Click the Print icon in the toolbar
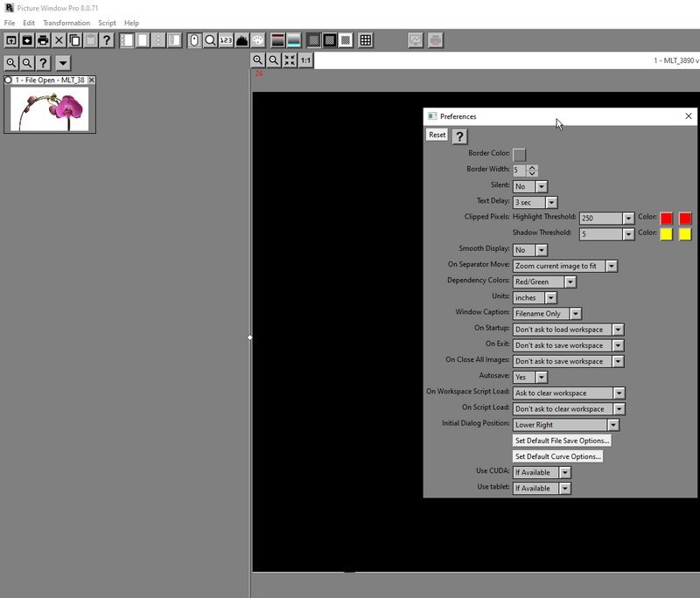This screenshot has height=598, width=700. point(43,40)
